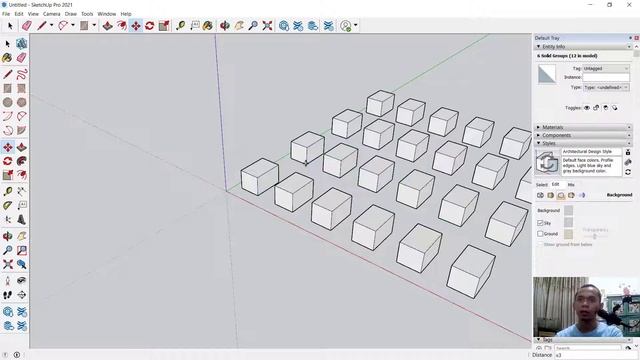Image resolution: width=640 pixels, height=360 pixels.
Task: Select the Make Component tool in left toolbar
Action: tap(22, 44)
